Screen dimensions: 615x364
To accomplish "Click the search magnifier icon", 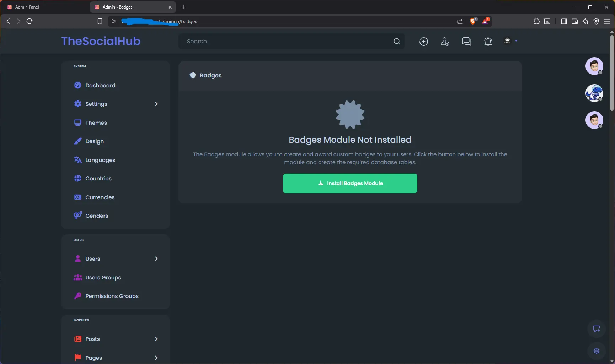I will coord(397,42).
